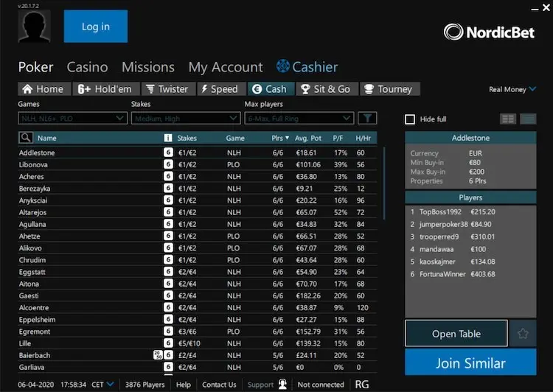Click 6-max icon on Altarejos row
The height and width of the screenshot is (392, 553).
point(168,212)
